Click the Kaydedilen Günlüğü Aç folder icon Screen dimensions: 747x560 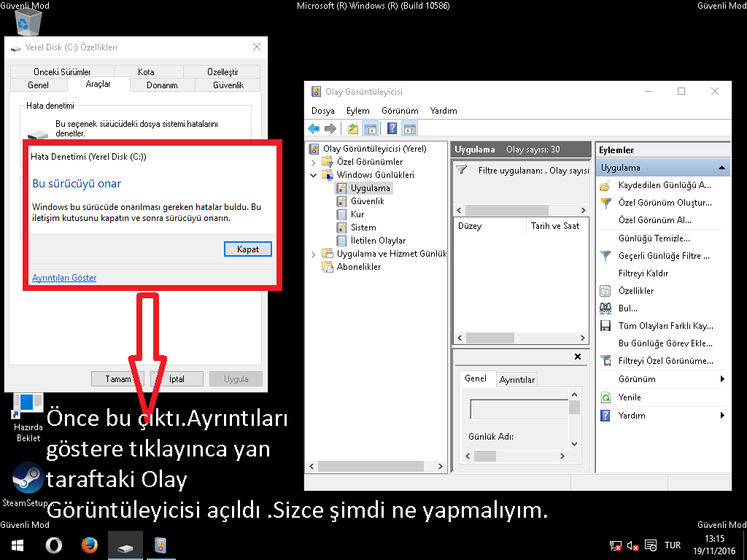(x=605, y=185)
